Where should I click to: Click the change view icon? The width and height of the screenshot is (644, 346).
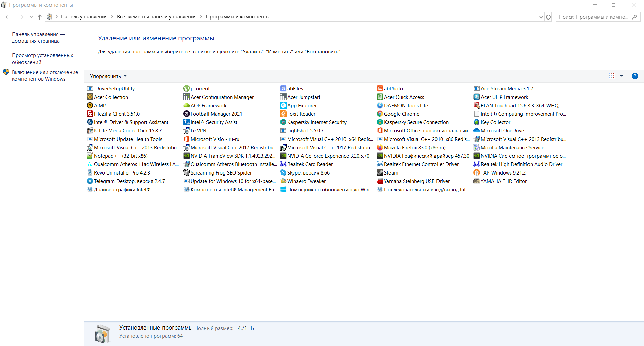[x=612, y=76]
